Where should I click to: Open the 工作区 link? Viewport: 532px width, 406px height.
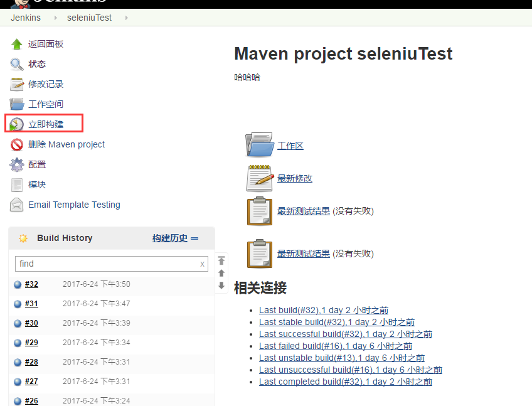[x=290, y=146]
